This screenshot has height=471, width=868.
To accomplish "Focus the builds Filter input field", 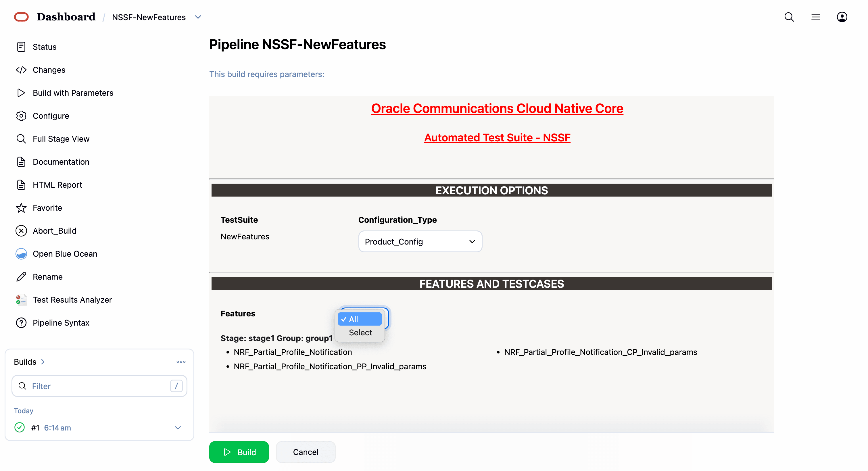I will point(99,386).
